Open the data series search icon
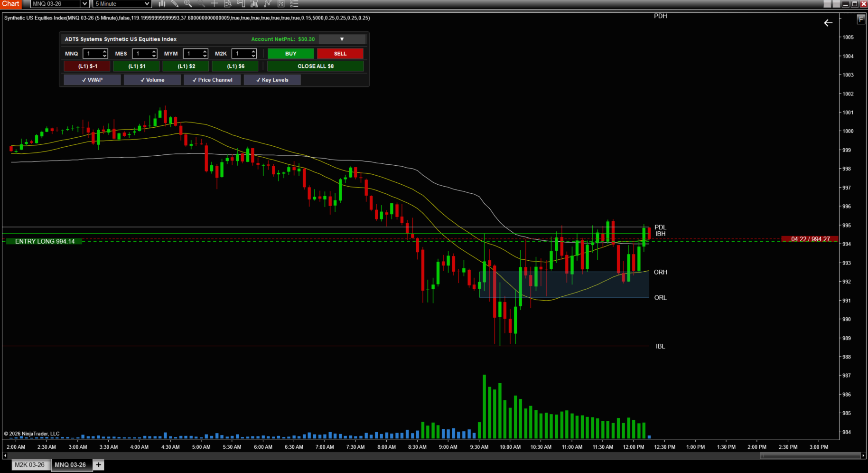 point(227,4)
